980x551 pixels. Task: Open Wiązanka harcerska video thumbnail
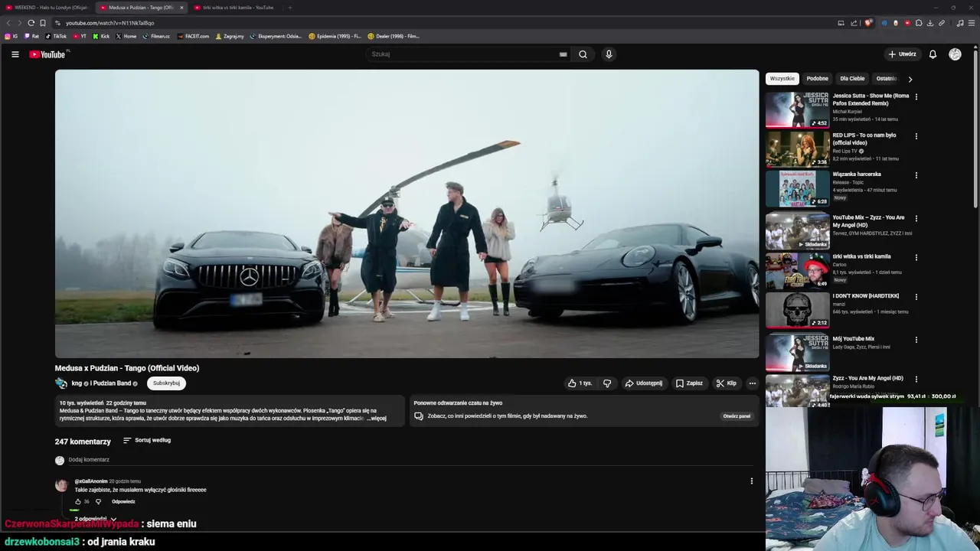(797, 188)
